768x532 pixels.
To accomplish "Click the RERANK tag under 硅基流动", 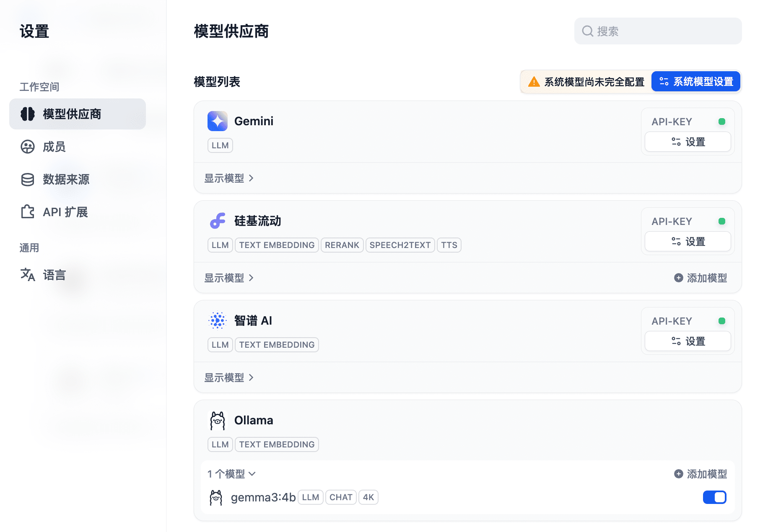I will click(342, 245).
